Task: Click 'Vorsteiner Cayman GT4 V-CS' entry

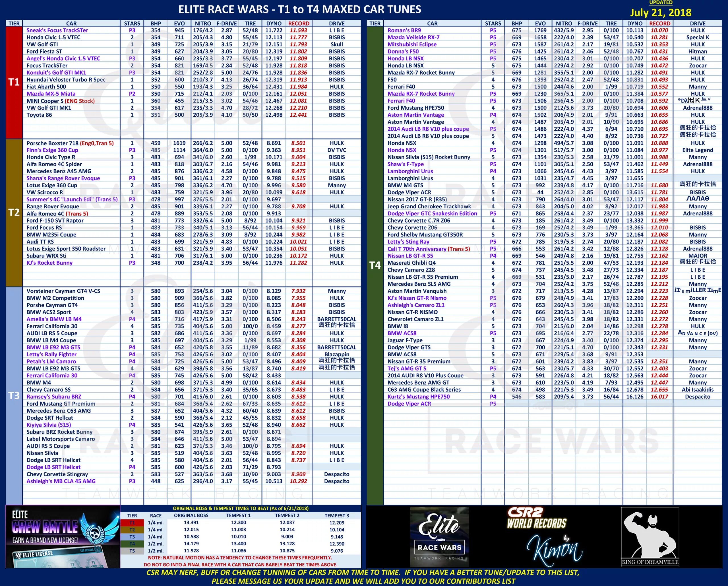Action: click(x=63, y=291)
